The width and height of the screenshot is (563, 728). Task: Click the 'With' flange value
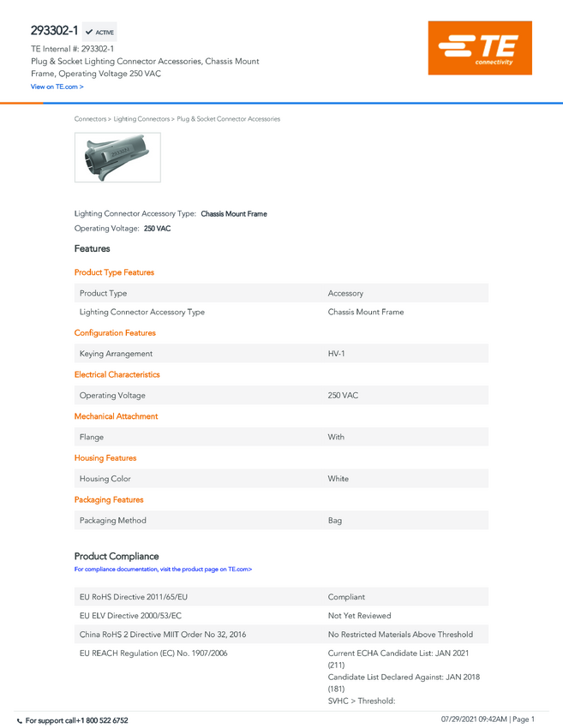point(336,438)
